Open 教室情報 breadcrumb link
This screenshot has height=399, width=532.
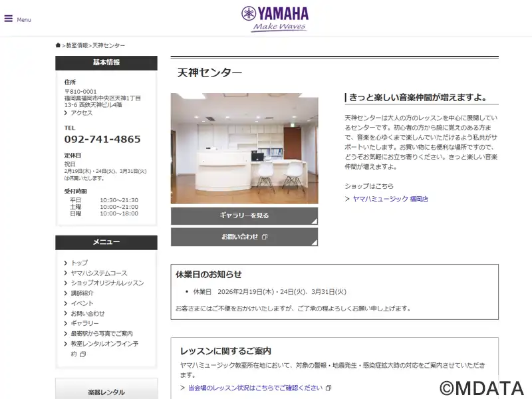pos(77,45)
